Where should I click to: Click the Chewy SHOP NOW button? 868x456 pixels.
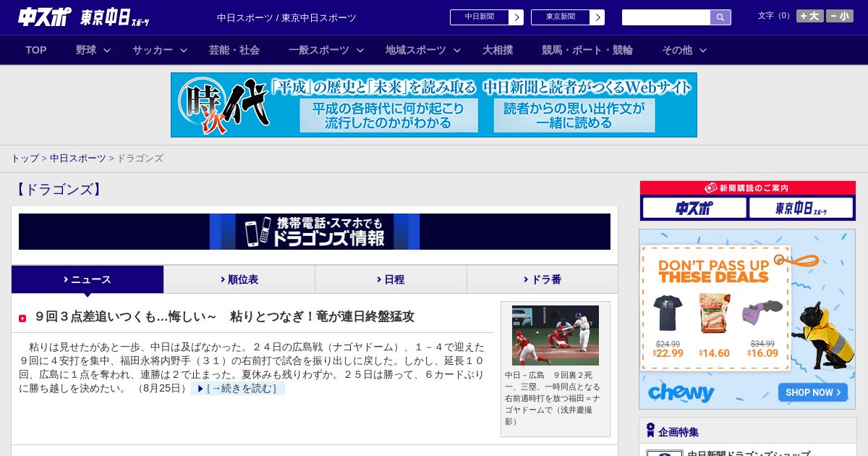click(x=813, y=392)
